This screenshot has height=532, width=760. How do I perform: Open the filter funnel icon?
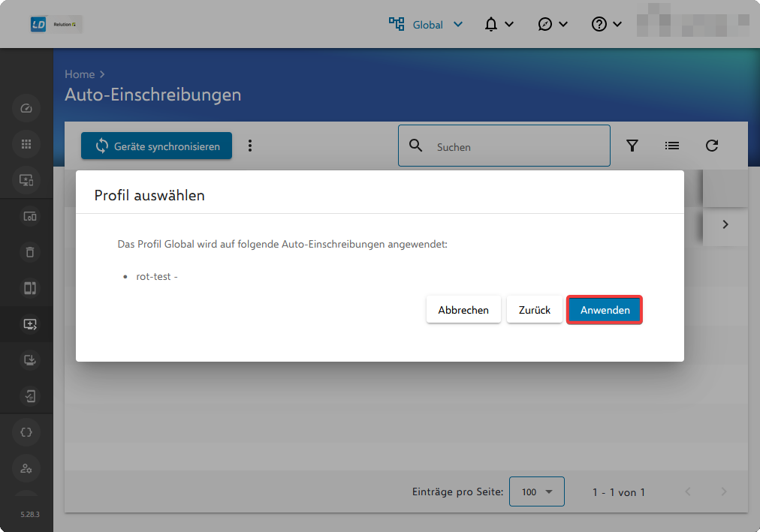click(632, 146)
